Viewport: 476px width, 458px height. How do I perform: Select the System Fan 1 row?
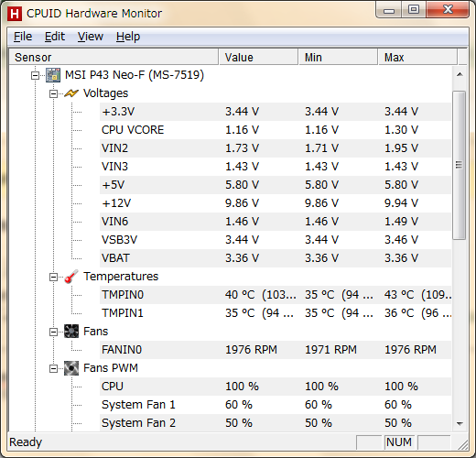click(x=276, y=405)
